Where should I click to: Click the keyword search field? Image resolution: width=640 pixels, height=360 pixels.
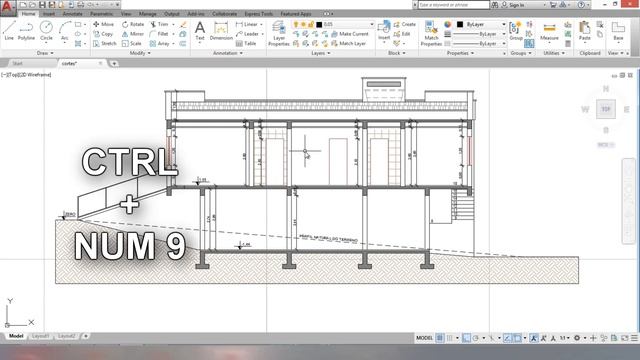coord(453,5)
